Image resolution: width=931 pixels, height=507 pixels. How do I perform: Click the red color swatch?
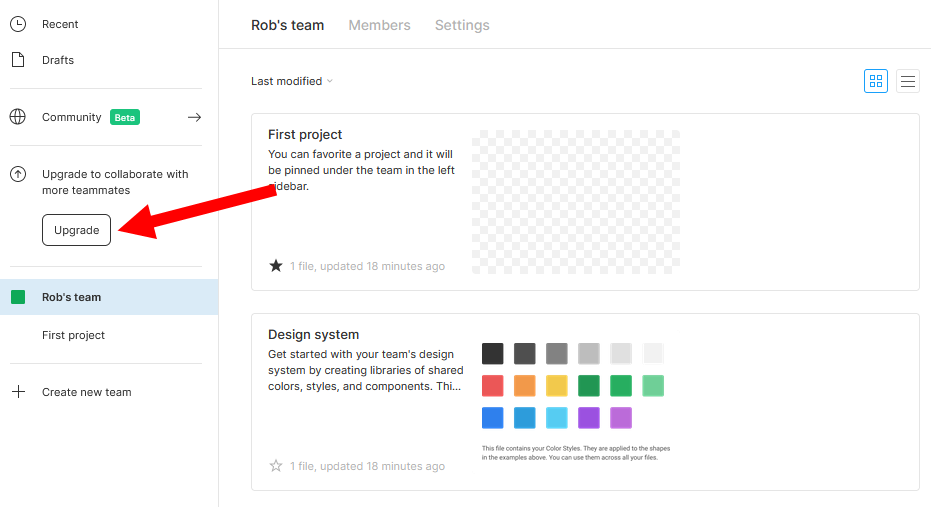(x=492, y=386)
